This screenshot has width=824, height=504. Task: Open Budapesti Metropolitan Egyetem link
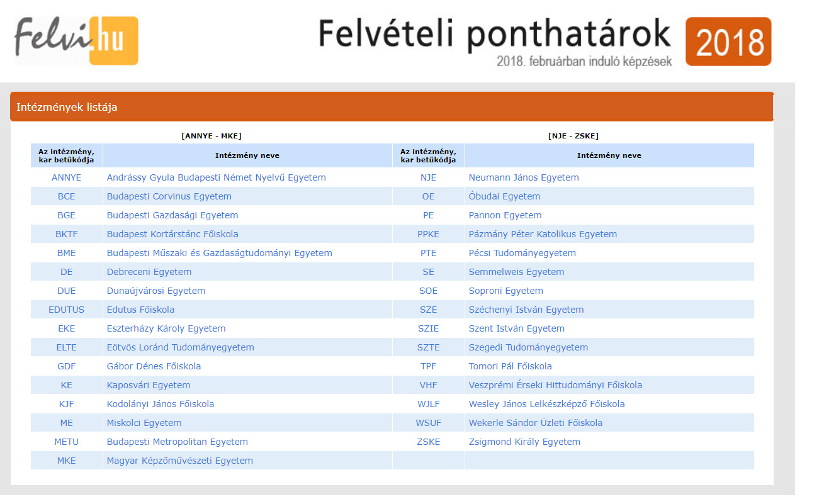coord(178,442)
